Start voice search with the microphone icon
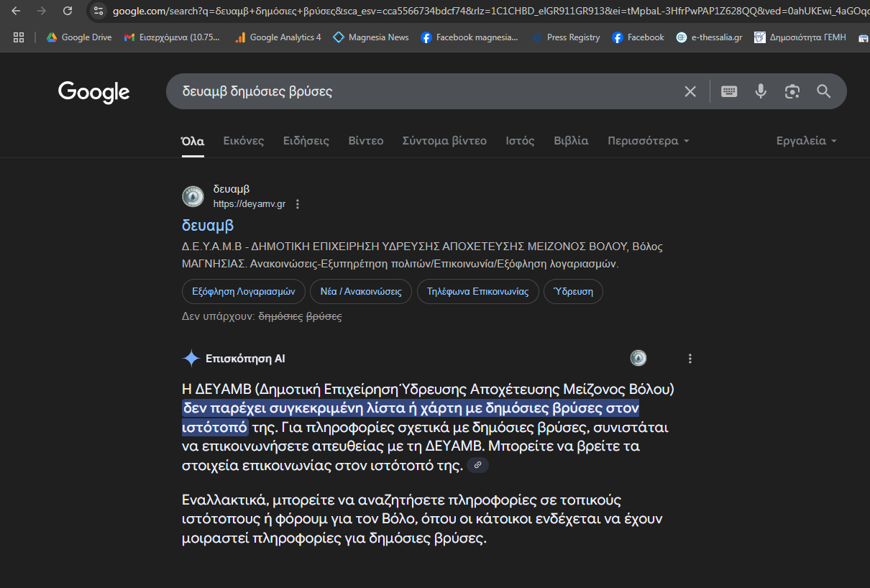The height and width of the screenshot is (588, 870). click(761, 91)
